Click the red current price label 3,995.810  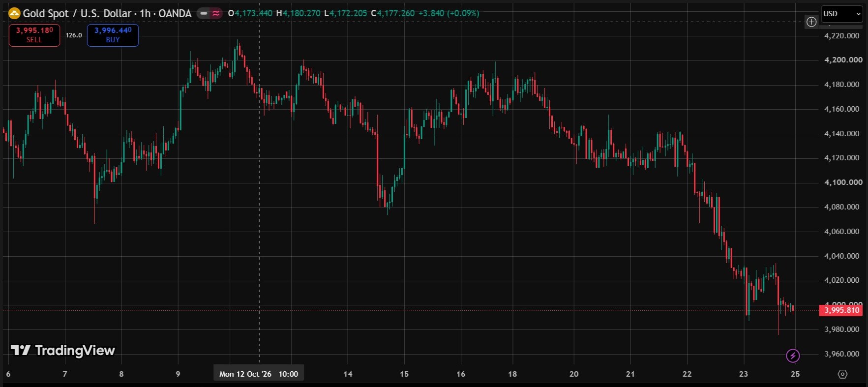tap(841, 310)
